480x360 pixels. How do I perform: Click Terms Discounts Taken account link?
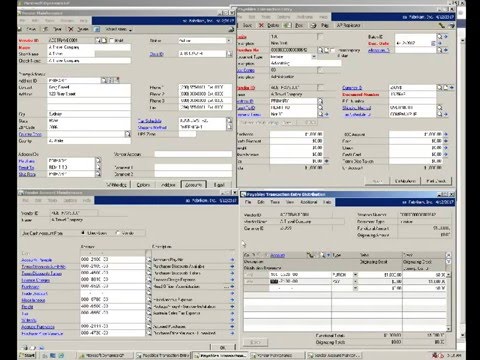pos(41,273)
